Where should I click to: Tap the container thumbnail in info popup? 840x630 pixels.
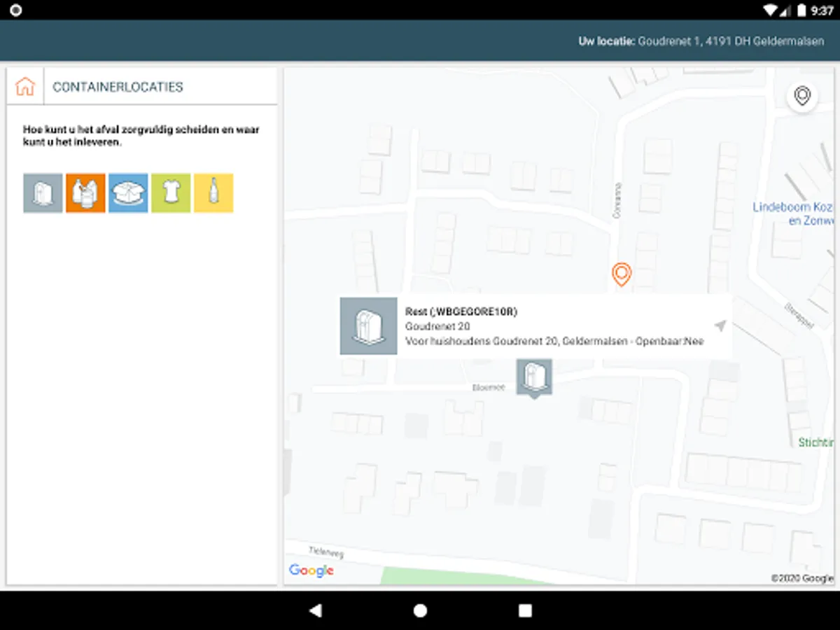368,326
